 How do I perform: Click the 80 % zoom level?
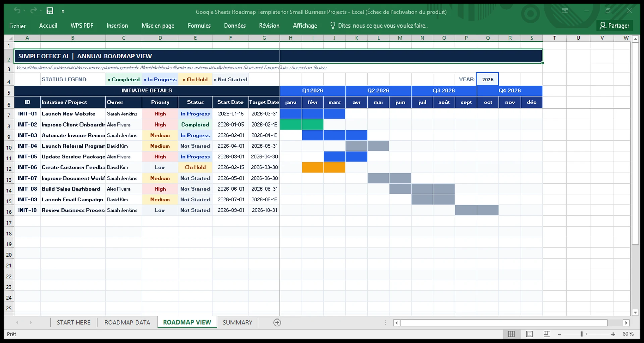[628, 334]
